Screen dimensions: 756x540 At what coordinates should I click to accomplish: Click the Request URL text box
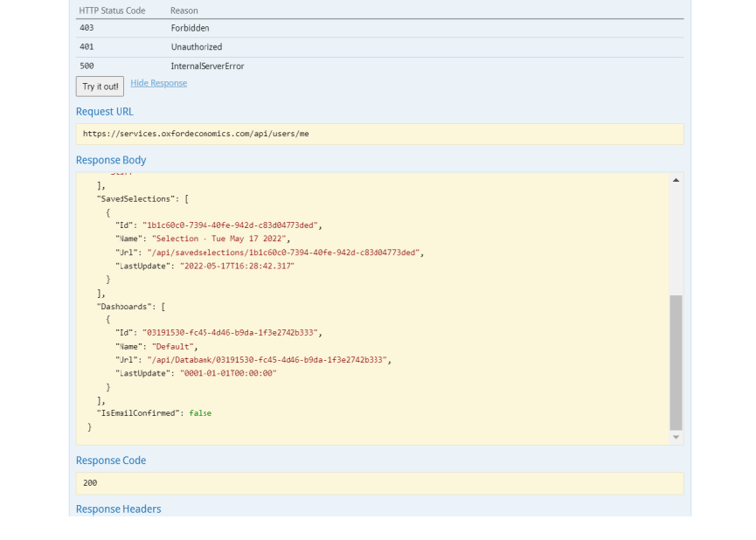(x=379, y=134)
